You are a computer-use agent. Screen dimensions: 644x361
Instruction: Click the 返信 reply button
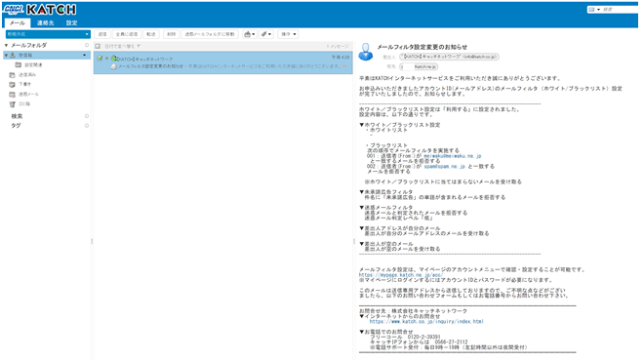click(102, 34)
